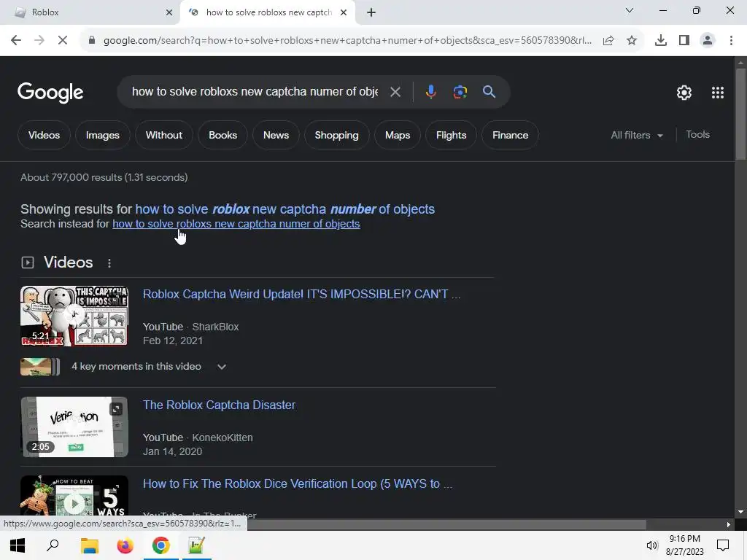
Task: Stop page loading with the X button
Action: 63,41
